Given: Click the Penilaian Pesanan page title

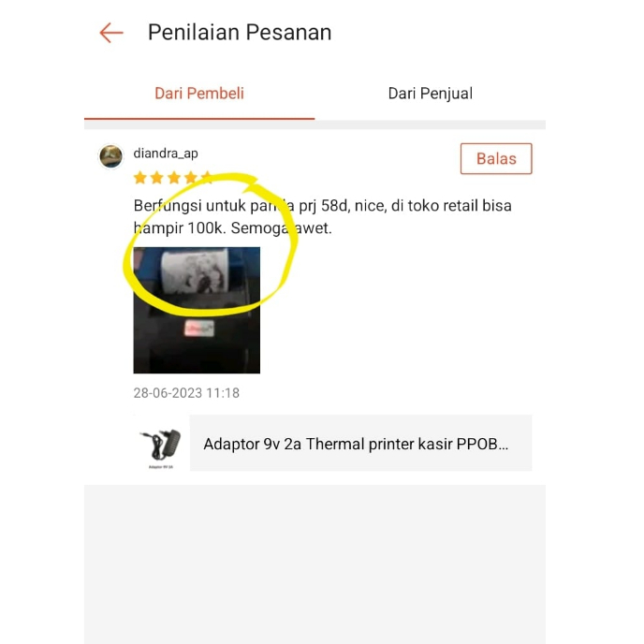Looking at the screenshot, I should coord(240,33).
